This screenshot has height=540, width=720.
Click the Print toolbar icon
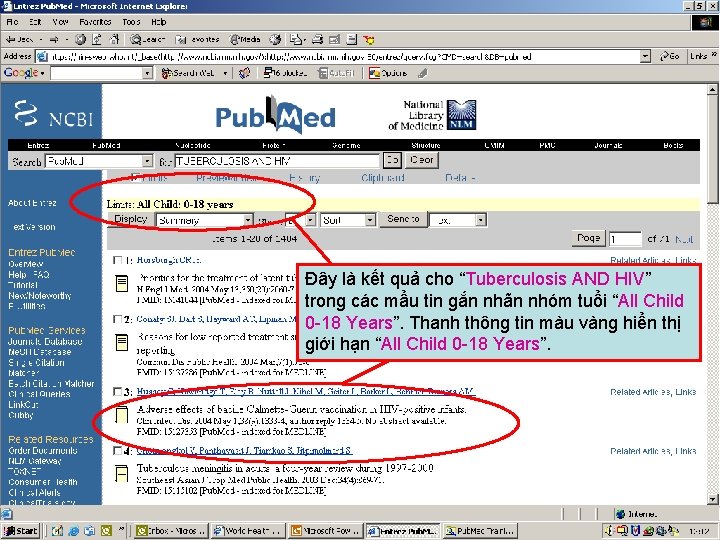coord(317,39)
